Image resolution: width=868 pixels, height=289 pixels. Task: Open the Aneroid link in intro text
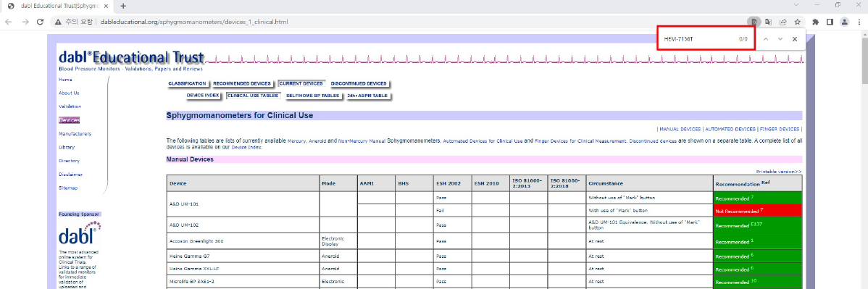pyautogui.click(x=317, y=141)
